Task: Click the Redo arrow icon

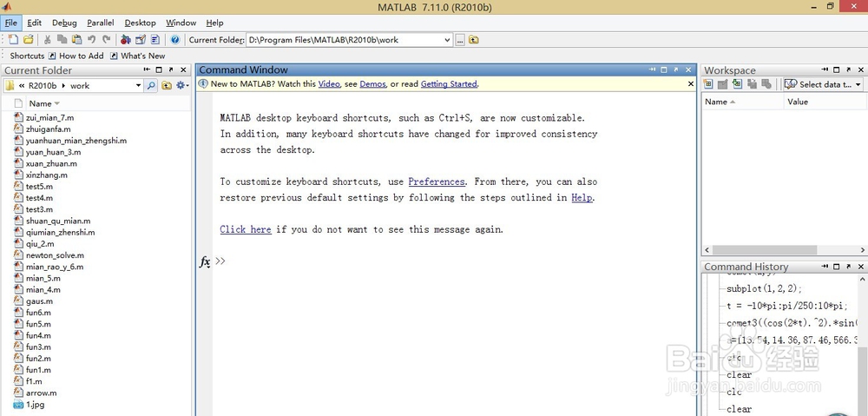Action: pyautogui.click(x=106, y=39)
